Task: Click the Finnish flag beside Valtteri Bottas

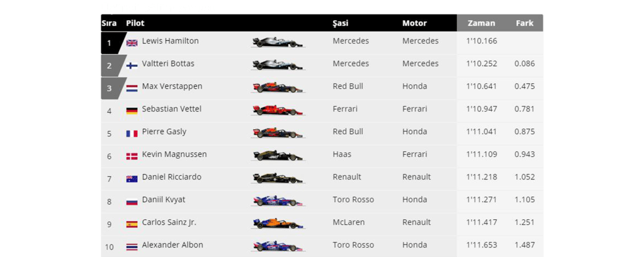Action: click(132, 66)
